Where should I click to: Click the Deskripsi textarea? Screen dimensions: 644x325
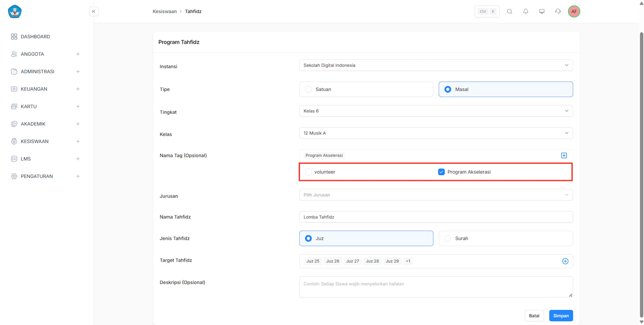[x=436, y=287]
